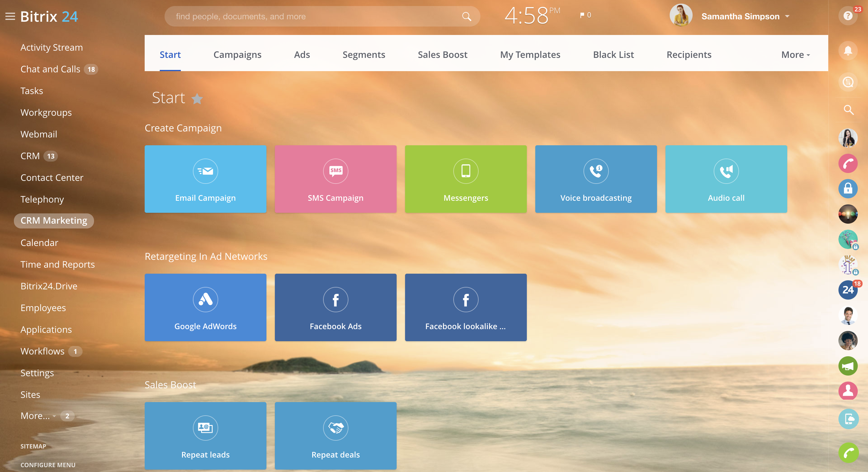Click the flag counter near the clock
Viewport: 868px width, 472px height.
pyautogui.click(x=585, y=15)
